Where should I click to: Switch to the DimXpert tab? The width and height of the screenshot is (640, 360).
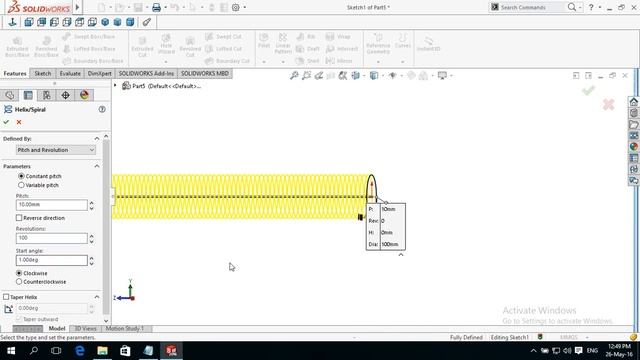(x=100, y=73)
